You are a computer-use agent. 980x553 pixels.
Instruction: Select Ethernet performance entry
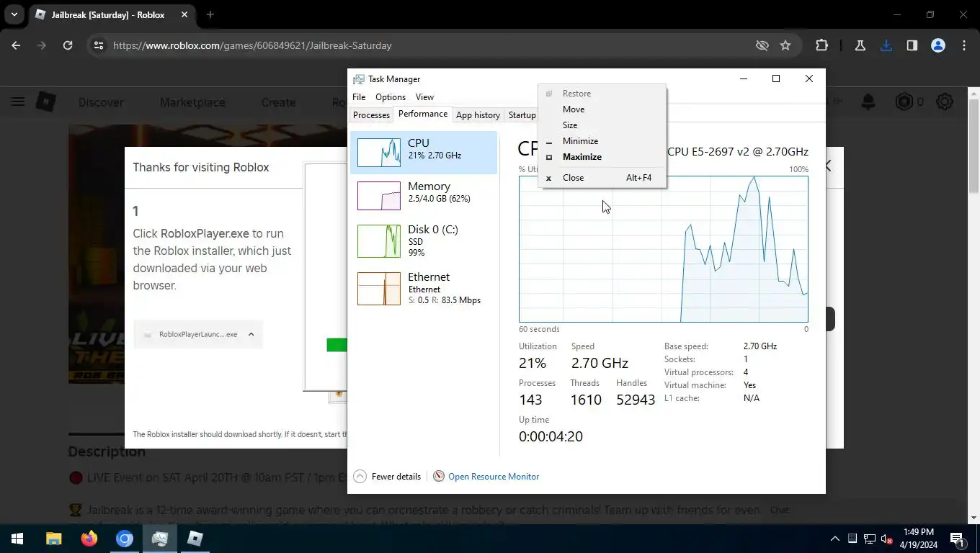point(424,288)
